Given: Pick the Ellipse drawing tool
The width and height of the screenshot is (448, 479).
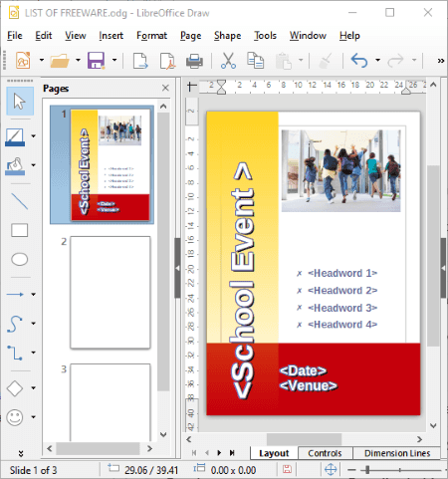Looking at the screenshot, I should (20, 259).
